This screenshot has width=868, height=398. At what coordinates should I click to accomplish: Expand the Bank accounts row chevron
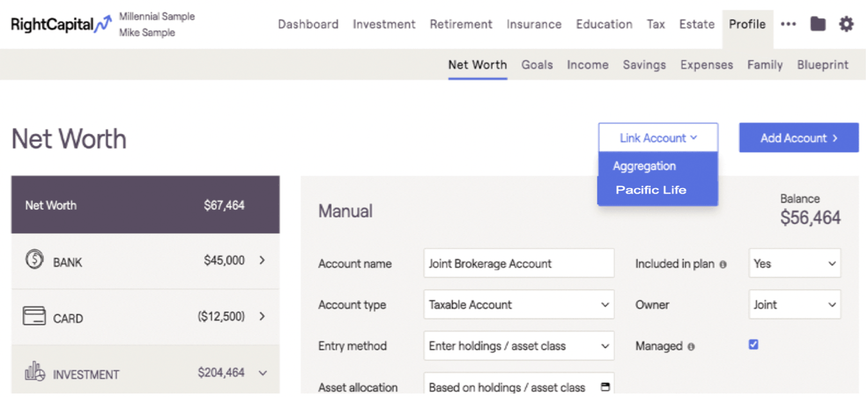262,260
